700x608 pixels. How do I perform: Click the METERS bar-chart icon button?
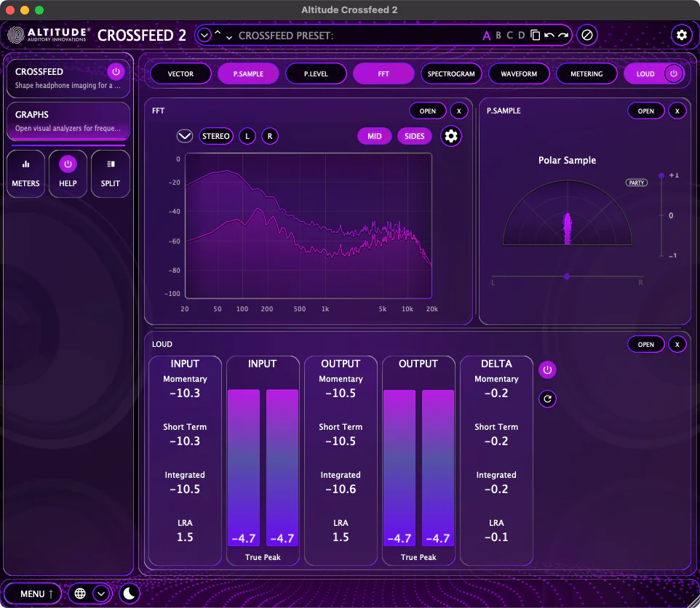[x=25, y=174]
